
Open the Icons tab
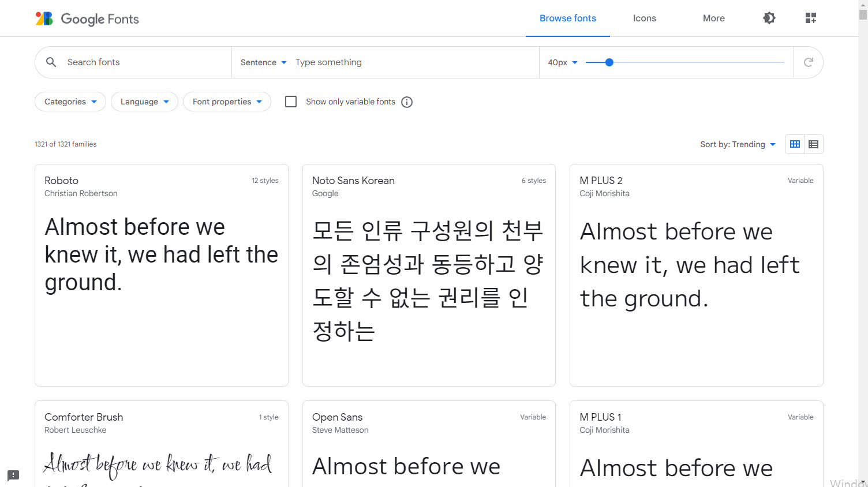[x=645, y=18]
